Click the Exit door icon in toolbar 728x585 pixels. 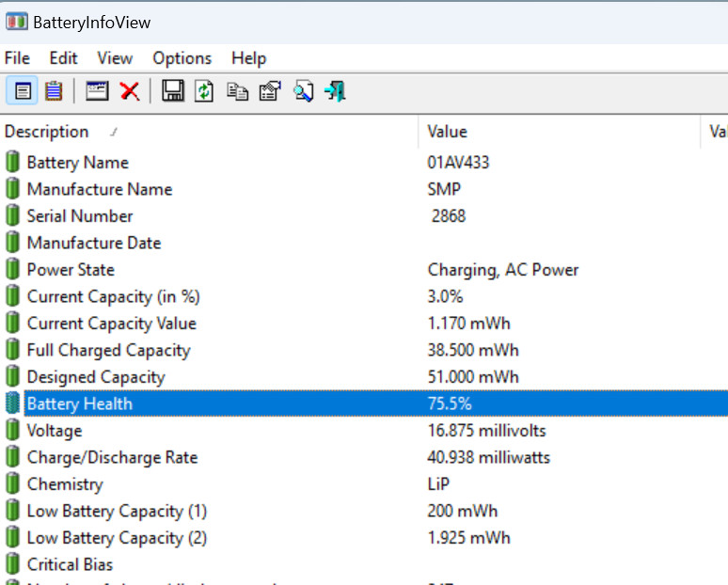(335, 91)
